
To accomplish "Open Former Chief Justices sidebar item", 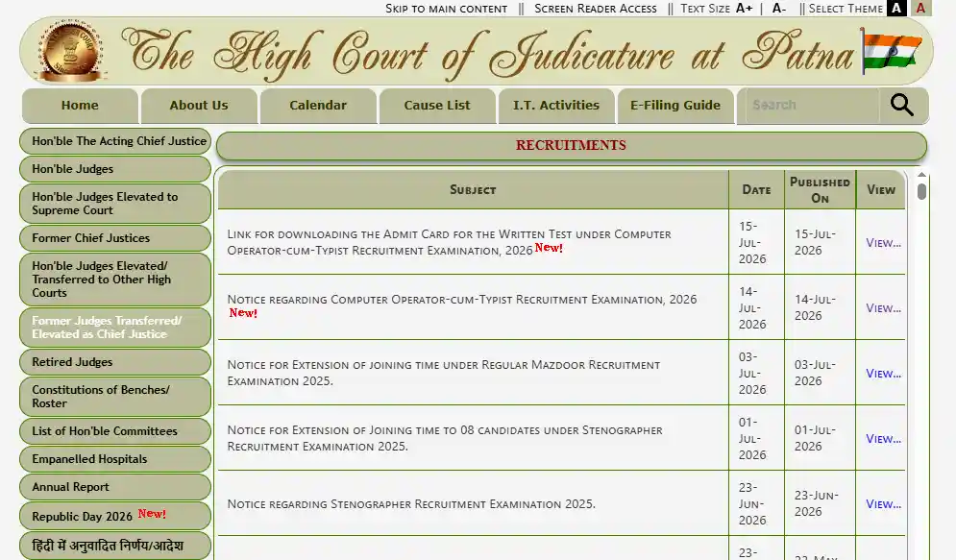I will tap(115, 238).
